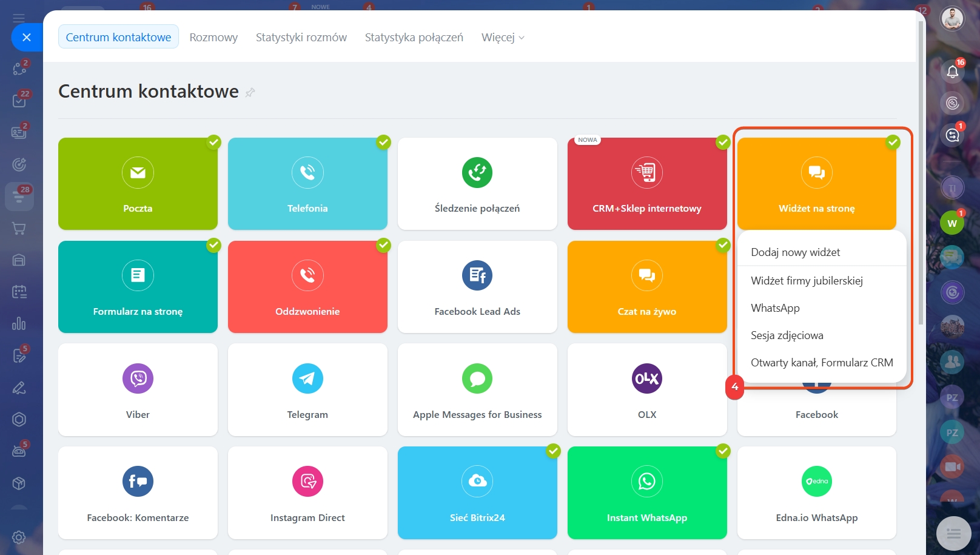Open settings gear in left sidebar
The height and width of the screenshot is (555, 980).
pyautogui.click(x=19, y=537)
